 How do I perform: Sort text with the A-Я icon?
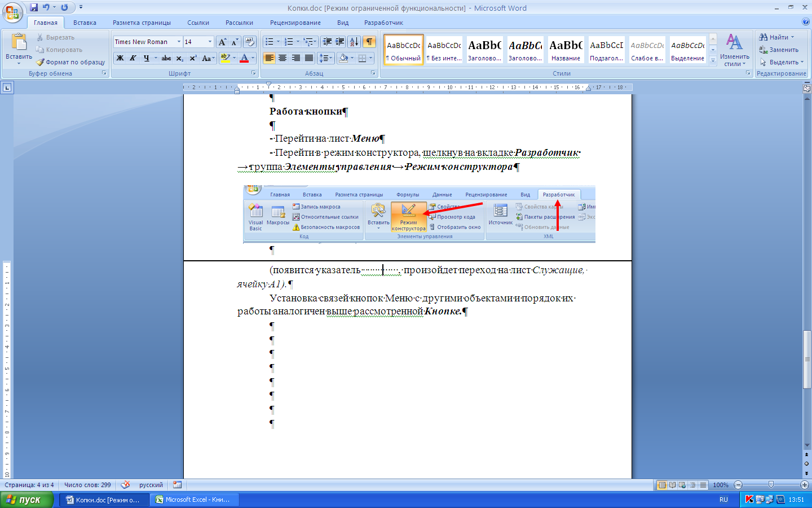tap(354, 42)
